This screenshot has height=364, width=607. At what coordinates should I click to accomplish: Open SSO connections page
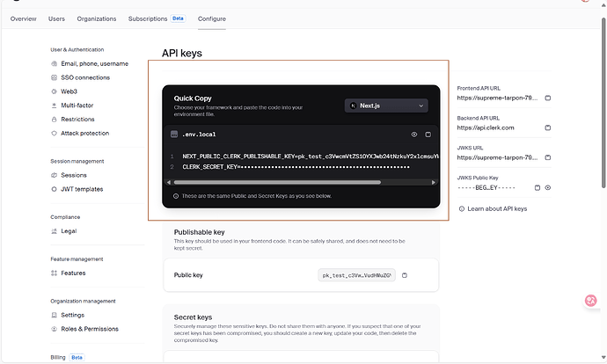click(85, 77)
